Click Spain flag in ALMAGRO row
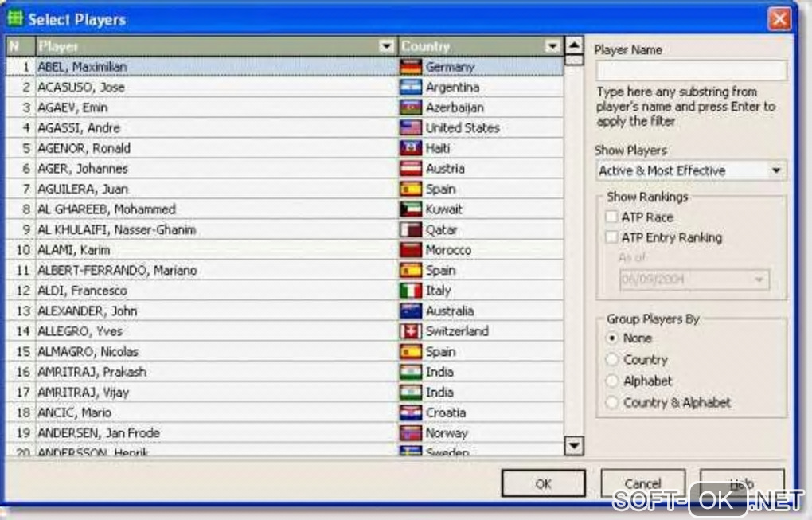 [411, 352]
